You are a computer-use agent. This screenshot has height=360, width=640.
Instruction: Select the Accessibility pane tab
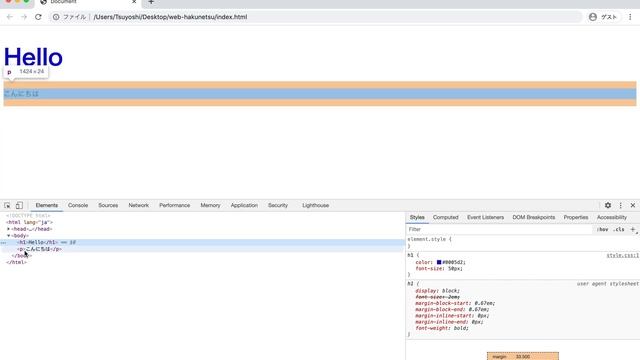pyautogui.click(x=612, y=218)
